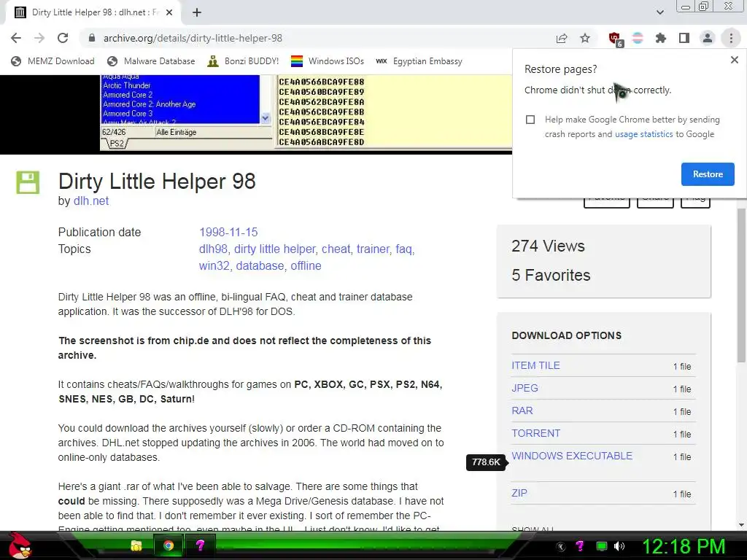Open the Egyptian Embassy bookmark

[x=419, y=61]
